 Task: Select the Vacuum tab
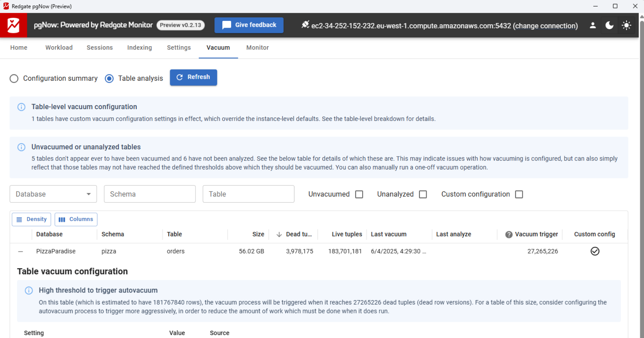tap(218, 48)
